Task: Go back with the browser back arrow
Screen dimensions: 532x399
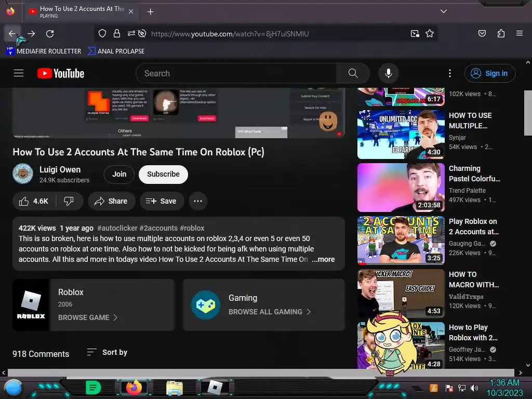Action: (x=12, y=34)
